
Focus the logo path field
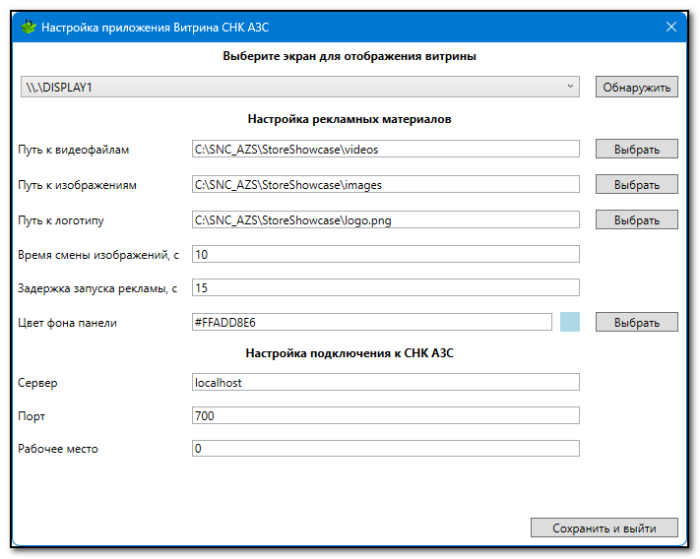386,219
